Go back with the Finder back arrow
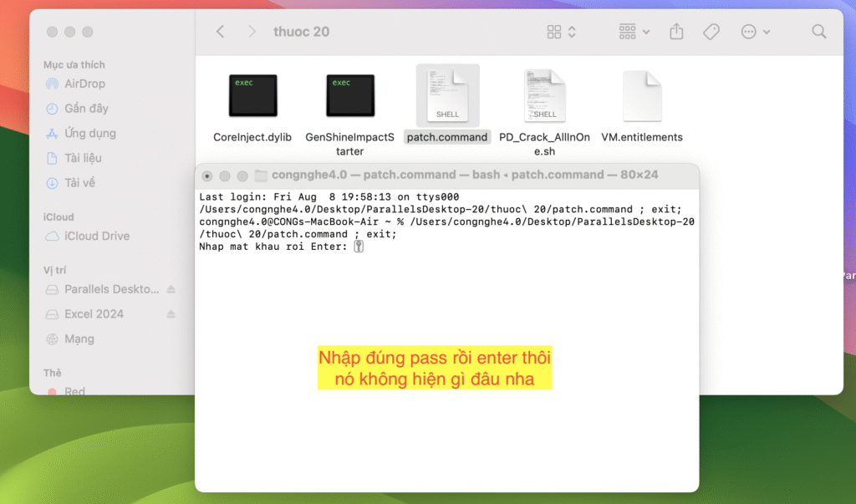The image size is (856, 504). (x=221, y=32)
